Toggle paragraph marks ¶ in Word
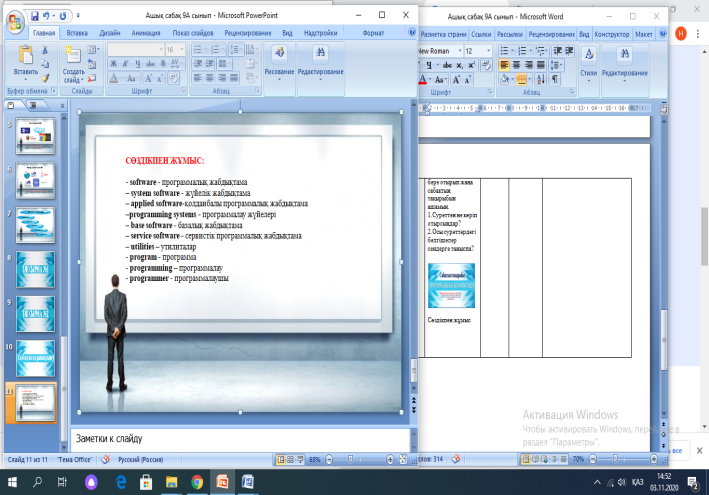 [x=554, y=80]
